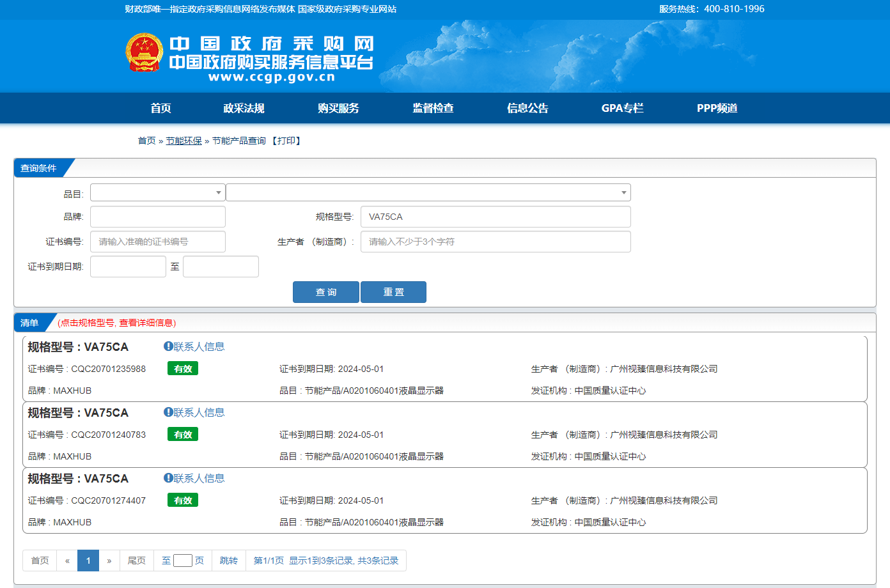Open the 监督检查 navigation menu
This screenshot has height=588, width=890.
pos(433,108)
